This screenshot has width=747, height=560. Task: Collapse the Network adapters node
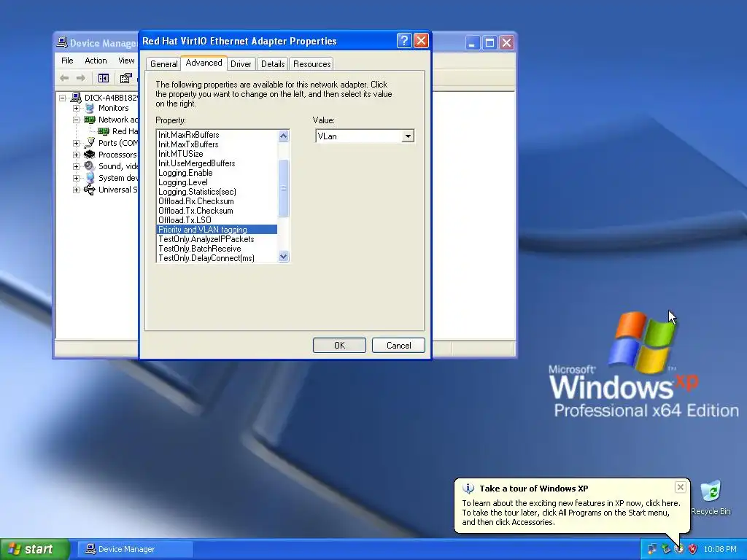click(x=76, y=120)
